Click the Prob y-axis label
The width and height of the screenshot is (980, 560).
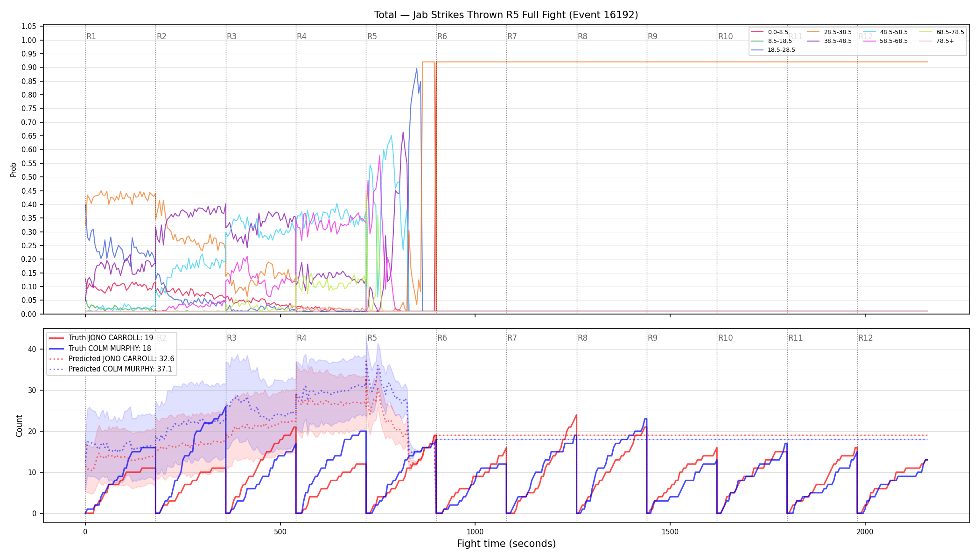14,169
